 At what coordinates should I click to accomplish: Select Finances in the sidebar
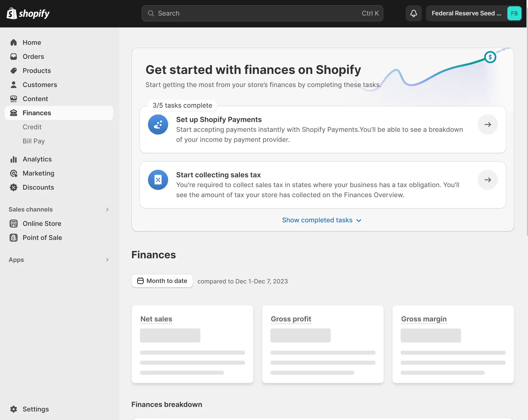pos(37,113)
